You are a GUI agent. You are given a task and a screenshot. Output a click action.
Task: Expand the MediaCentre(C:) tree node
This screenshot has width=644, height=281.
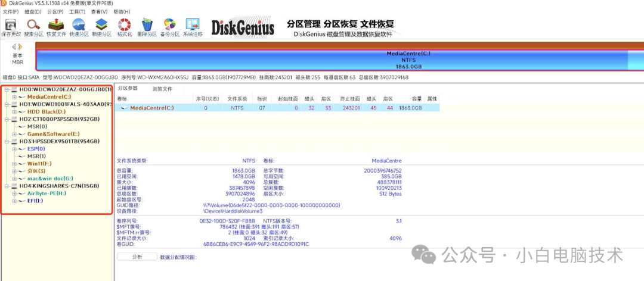coord(14,97)
